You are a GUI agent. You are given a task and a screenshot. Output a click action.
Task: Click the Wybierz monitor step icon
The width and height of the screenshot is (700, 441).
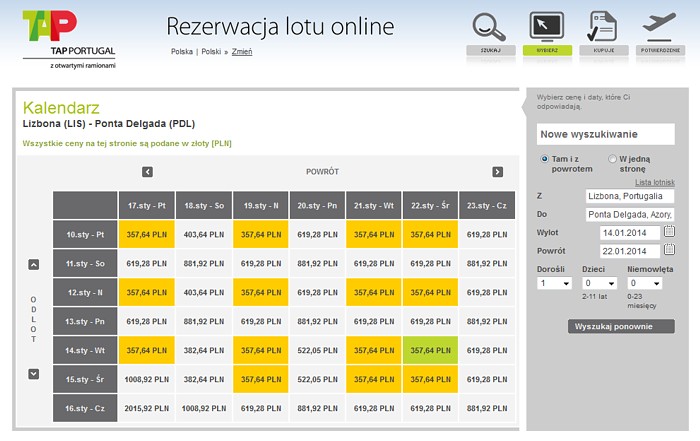(x=546, y=27)
